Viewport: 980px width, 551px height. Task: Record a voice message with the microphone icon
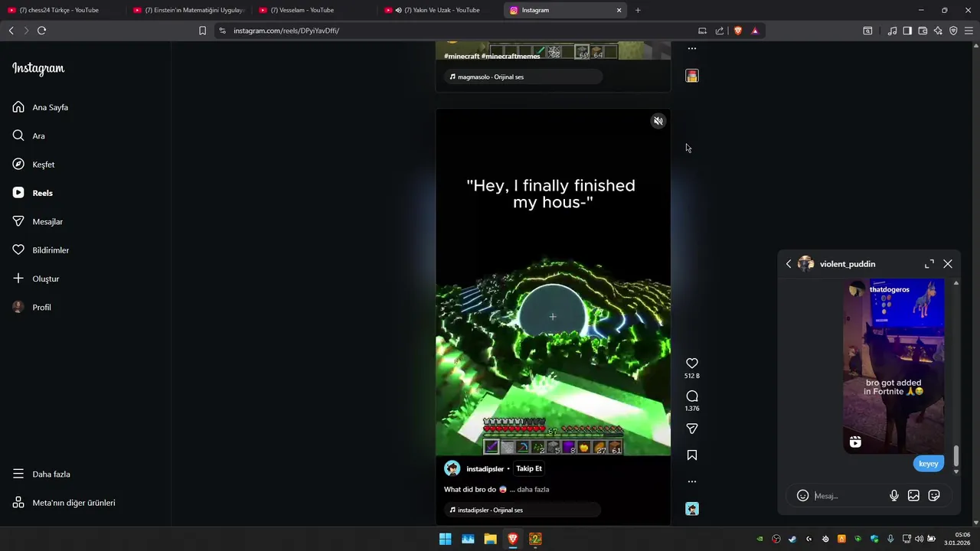coord(893,496)
